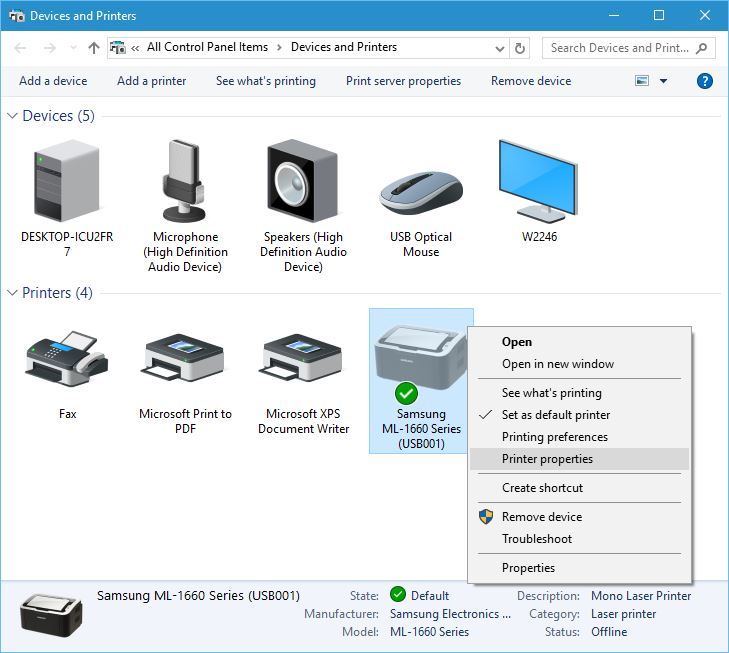Open the help question mark icon
The image size is (729, 653).
click(x=704, y=81)
